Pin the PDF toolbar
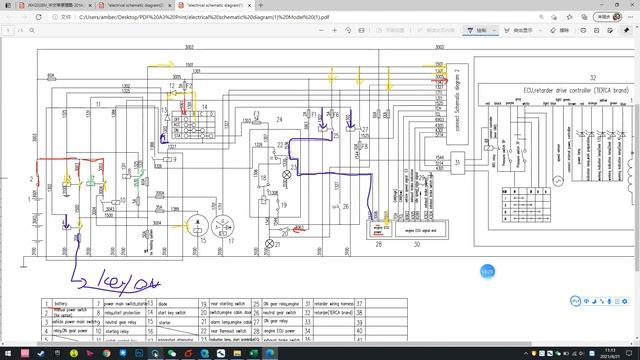The height and width of the screenshot is (360, 640). pyautogui.click(x=627, y=30)
